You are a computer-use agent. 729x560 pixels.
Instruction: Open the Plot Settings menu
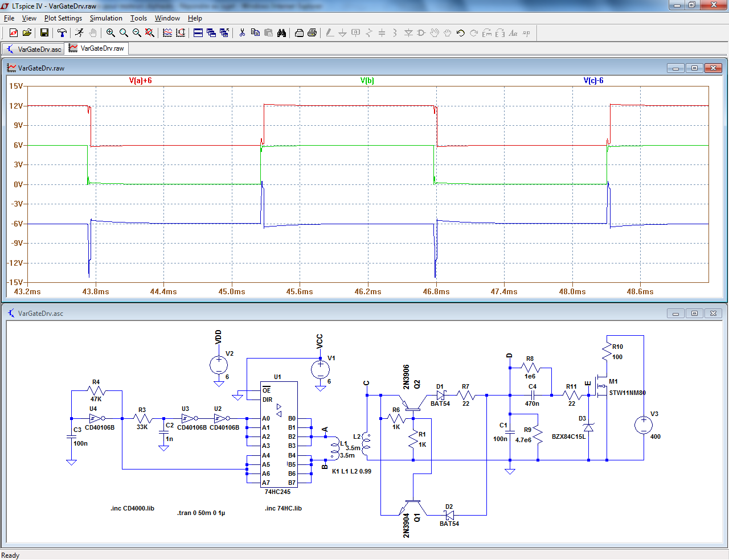click(63, 18)
